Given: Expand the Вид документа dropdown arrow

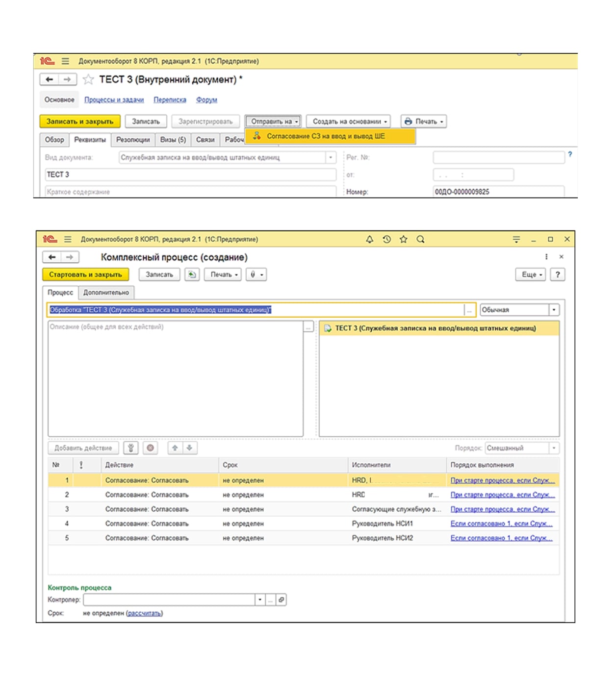Looking at the screenshot, I should click(x=331, y=157).
